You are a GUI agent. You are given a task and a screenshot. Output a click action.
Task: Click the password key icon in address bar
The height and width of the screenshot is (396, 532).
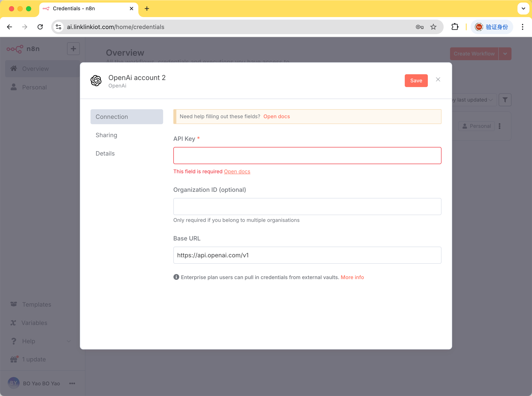(x=419, y=27)
